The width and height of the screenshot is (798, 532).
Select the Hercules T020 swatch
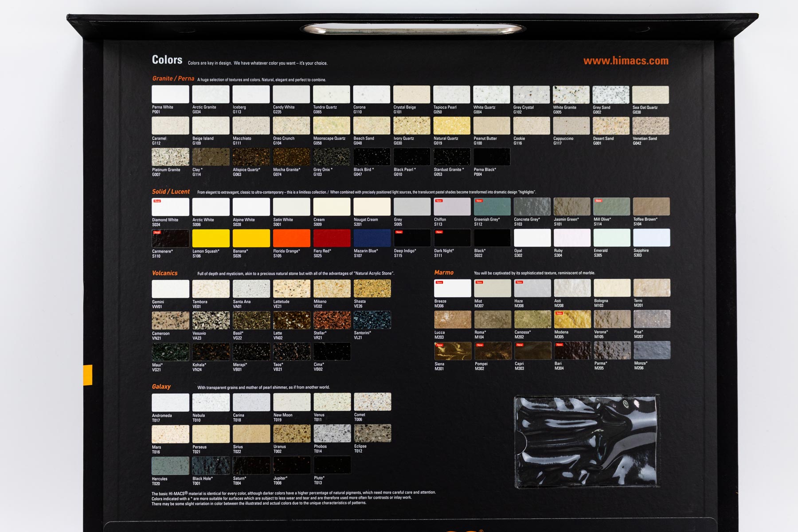pyautogui.click(x=170, y=465)
